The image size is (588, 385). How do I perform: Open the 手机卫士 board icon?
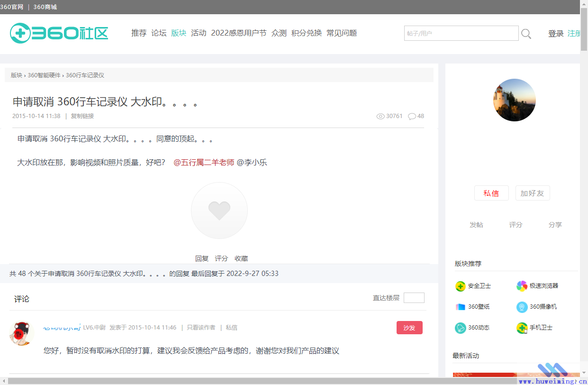[522, 328]
